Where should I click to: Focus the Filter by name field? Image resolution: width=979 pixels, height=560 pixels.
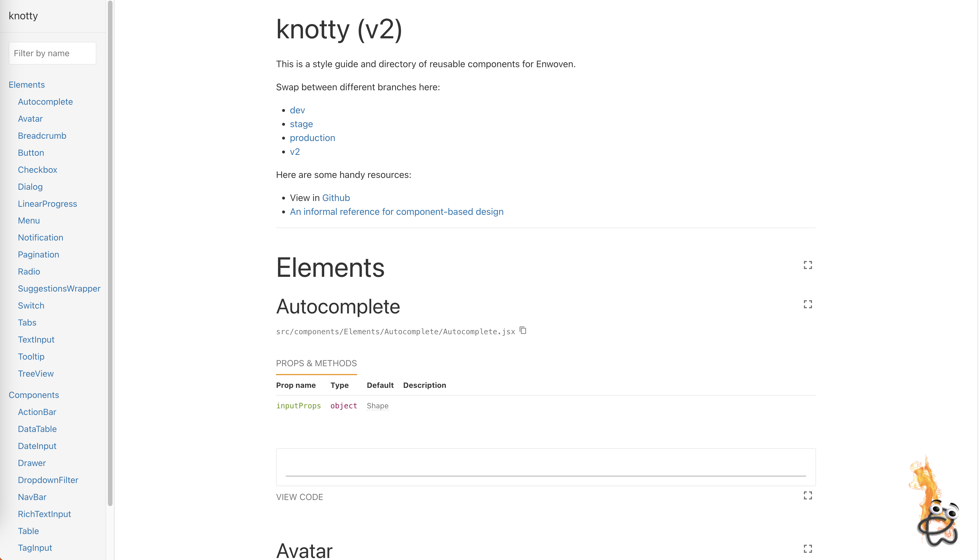tap(52, 53)
